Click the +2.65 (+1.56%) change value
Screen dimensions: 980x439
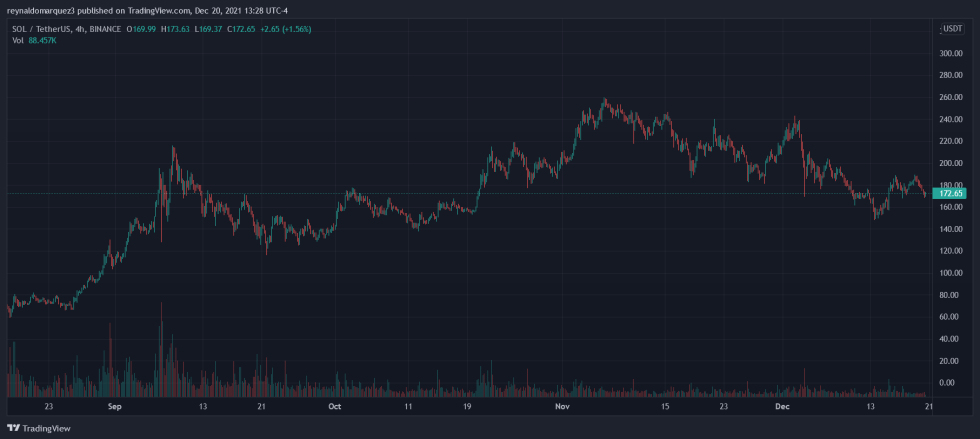tap(286, 29)
